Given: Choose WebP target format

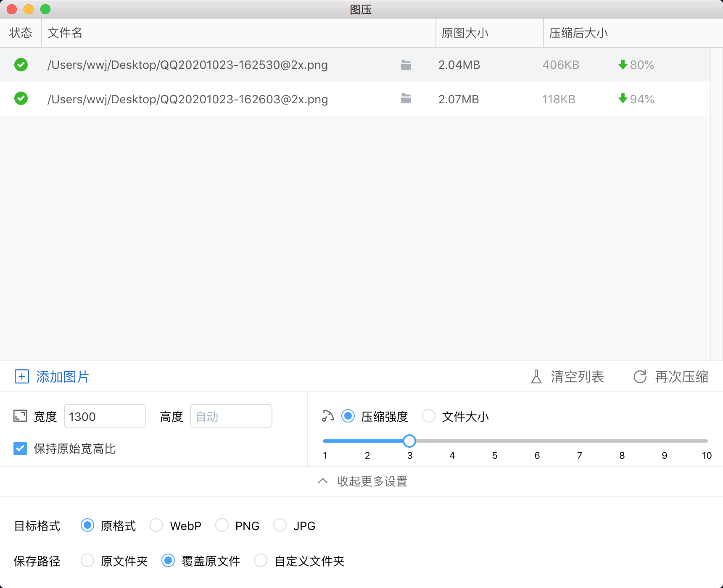Looking at the screenshot, I should pos(156,525).
